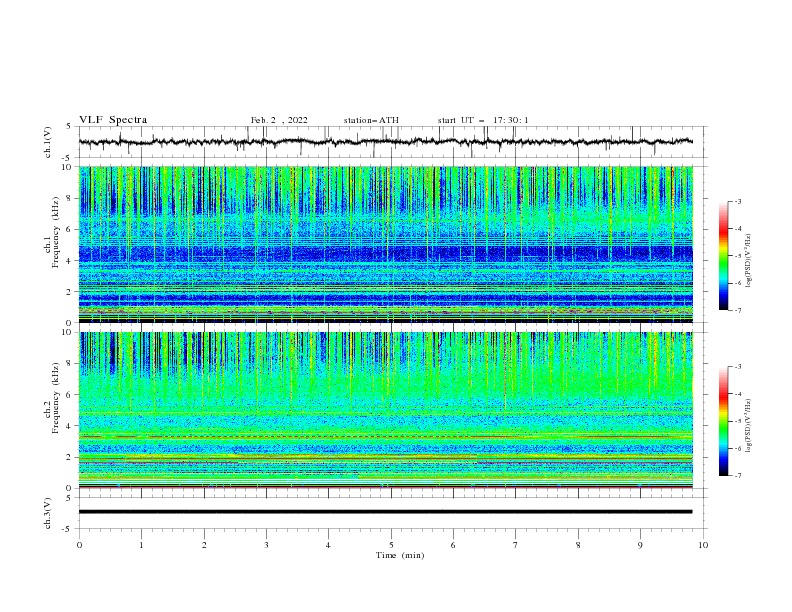Screen dimensions: 792x612
Task: Click the time axis end tick label "10"
Action: 703,545
